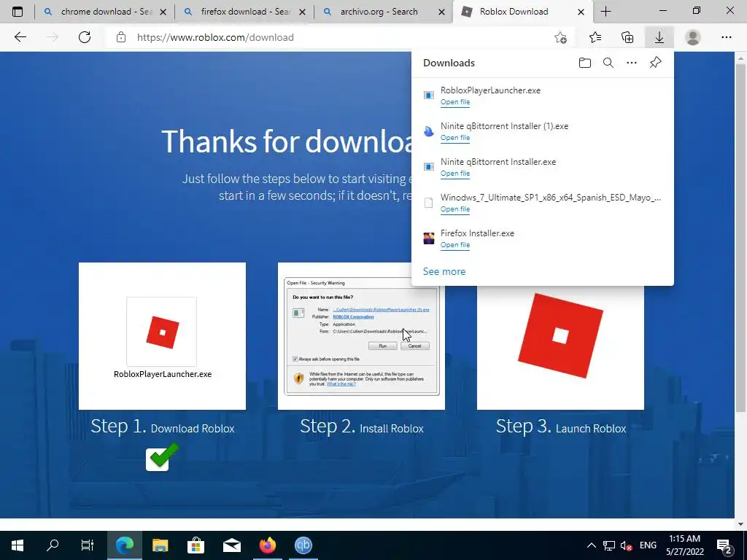
Task: Open volume control tray icon
Action: [x=626, y=545]
